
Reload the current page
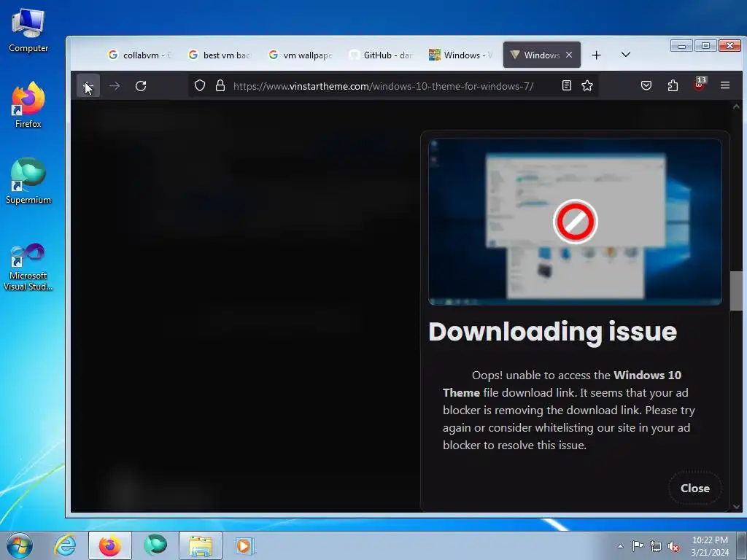141,86
